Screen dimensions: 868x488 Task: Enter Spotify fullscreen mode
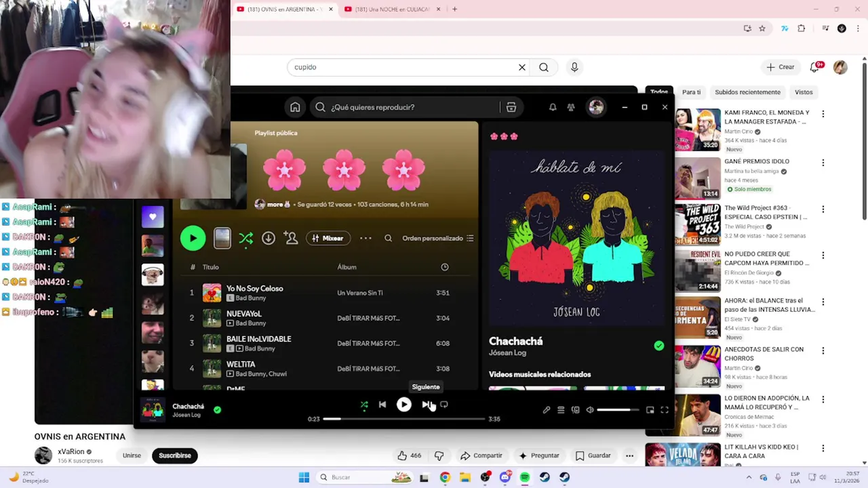(665, 409)
